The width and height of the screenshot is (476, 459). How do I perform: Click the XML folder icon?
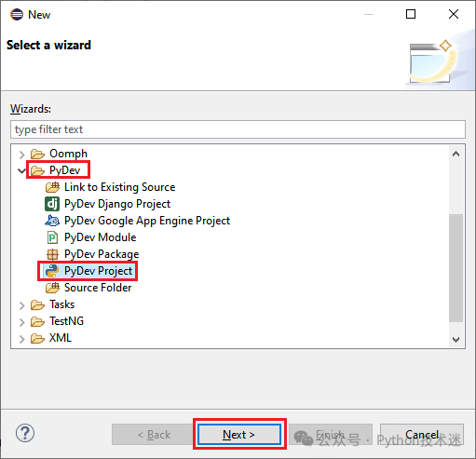pos(37,338)
